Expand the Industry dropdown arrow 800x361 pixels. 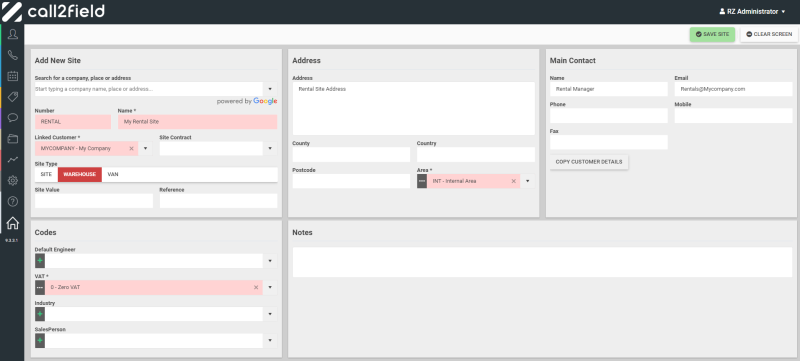(x=270, y=314)
